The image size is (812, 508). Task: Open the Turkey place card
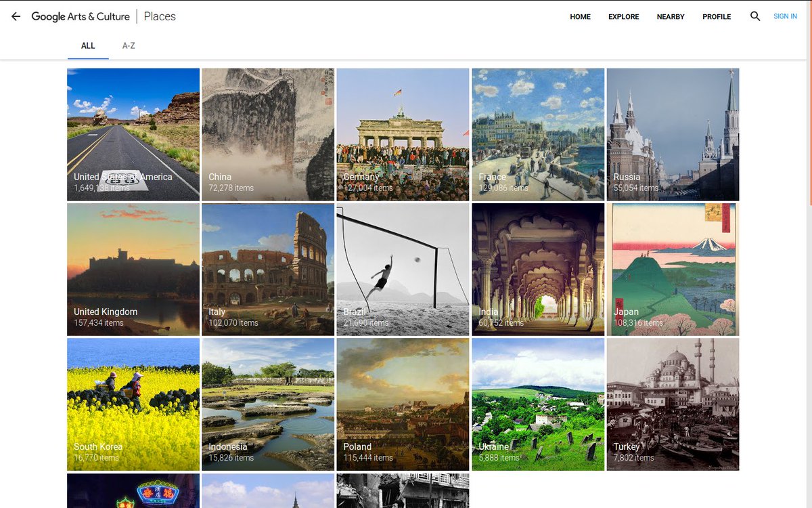point(673,404)
